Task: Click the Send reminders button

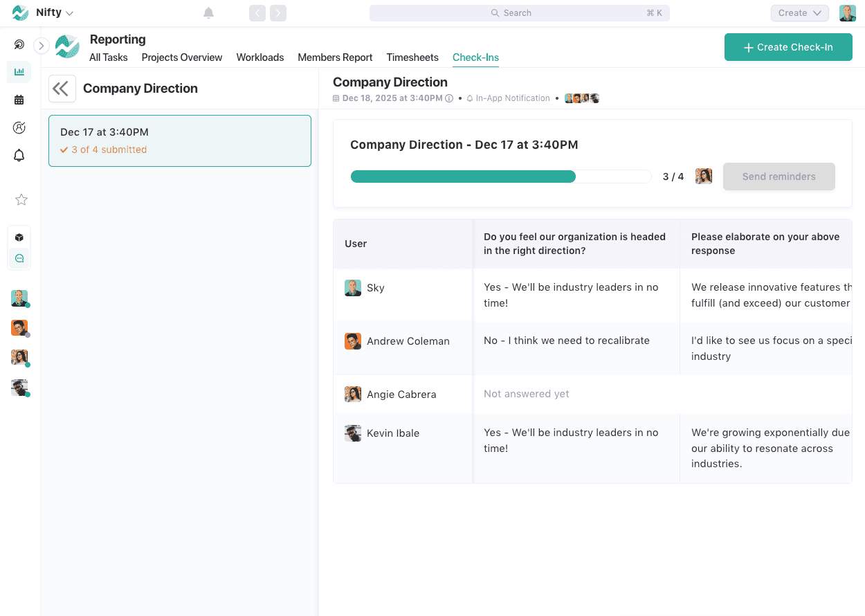Action: click(x=778, y=176)
